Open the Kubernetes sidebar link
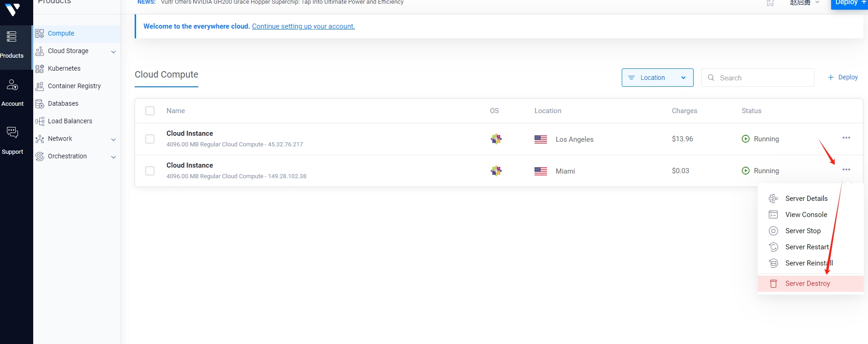Viewport: 868px width, 344px height. tap(64, 68)
